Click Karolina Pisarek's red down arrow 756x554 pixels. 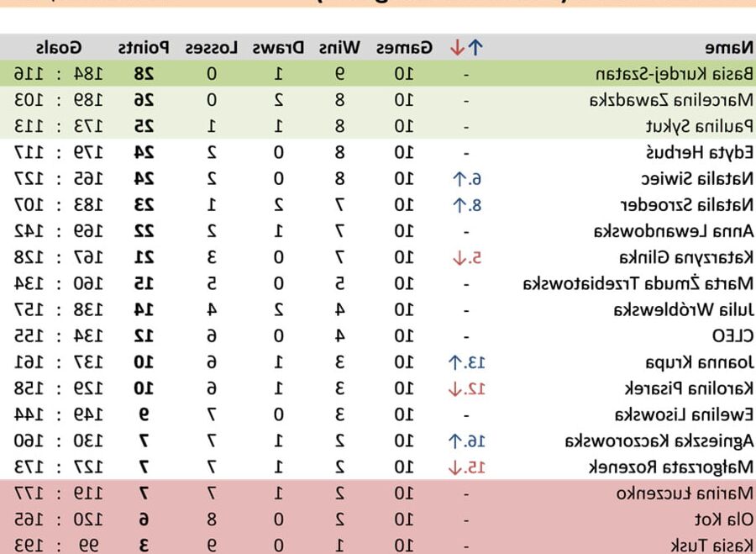click(454, 388)
